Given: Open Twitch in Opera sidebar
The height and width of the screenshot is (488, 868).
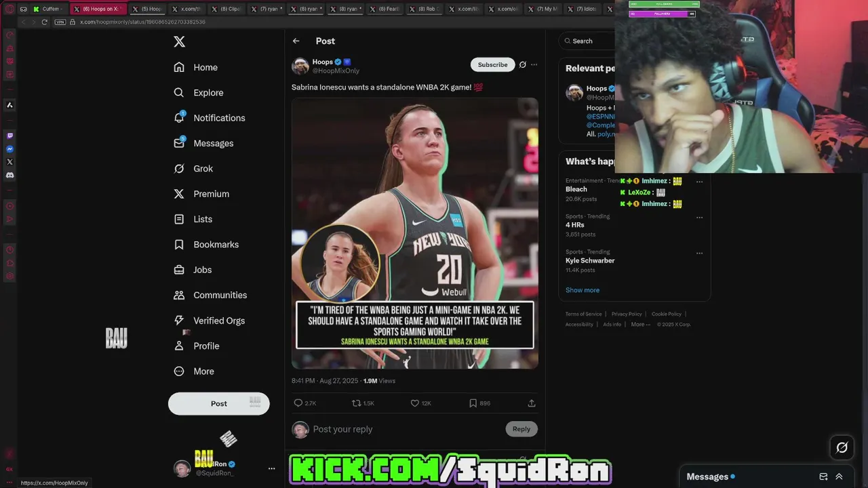Looking at the screenshot, I should pos(9,136).
